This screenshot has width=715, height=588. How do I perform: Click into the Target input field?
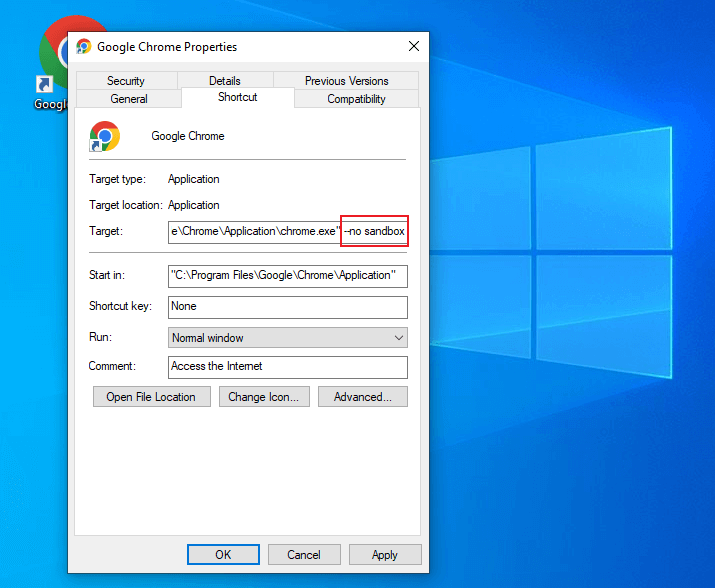[288, 231]
